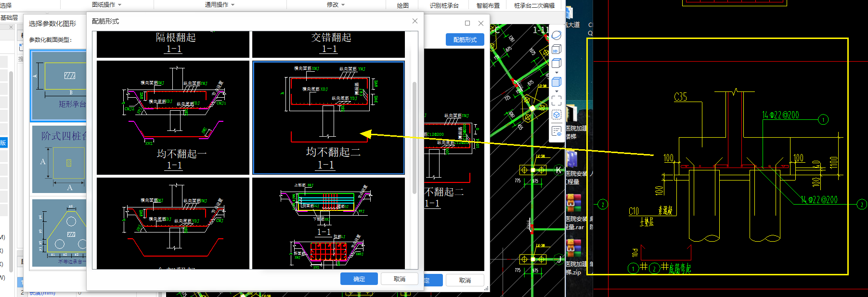
Task: Close the 配筋形式 dialog
Action: pyautogui.click(x=415, y=21)
